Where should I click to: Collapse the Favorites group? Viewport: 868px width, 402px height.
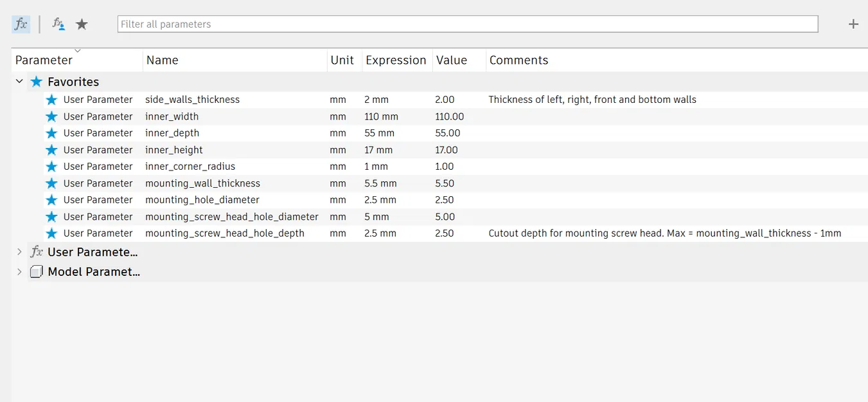pyautogui.click(x=19, y=82)
